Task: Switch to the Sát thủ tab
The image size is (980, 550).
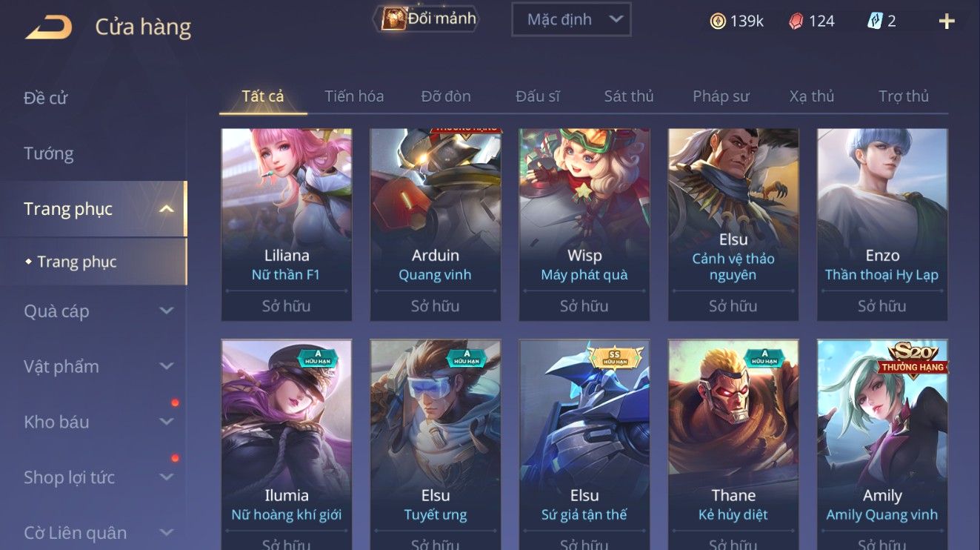Action: pos(629,96)
